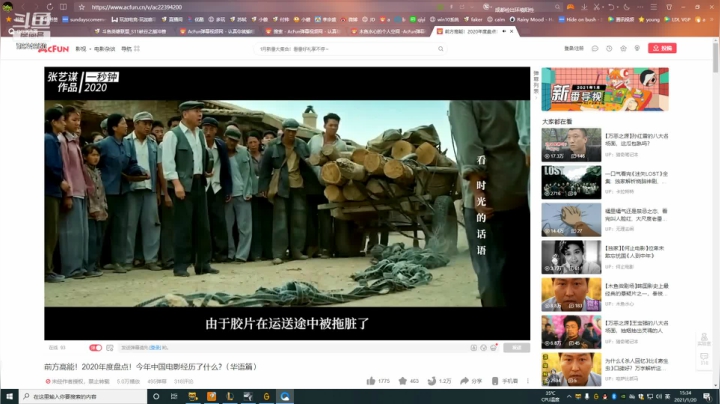The width and height of the screenshot is (720, 404).
Task: Open the more options vertical dots
Action: pyautogui.click(x=528, y=381)
